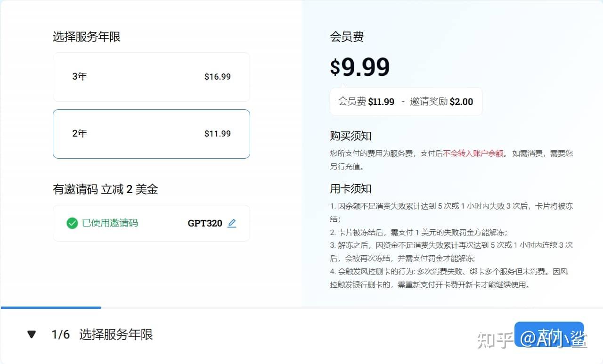Select the 2年 $11.99 service plan
This screenshot has height=364, width=603.
click(151, 134)
